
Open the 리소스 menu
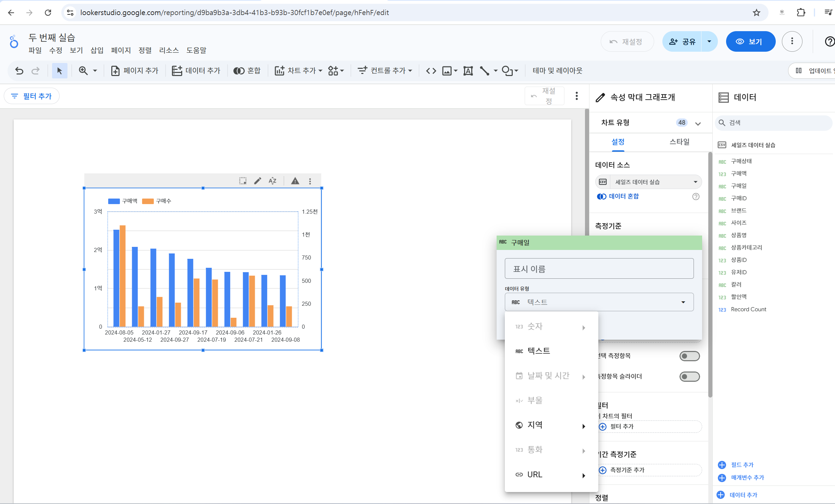[x=169, y=50]
